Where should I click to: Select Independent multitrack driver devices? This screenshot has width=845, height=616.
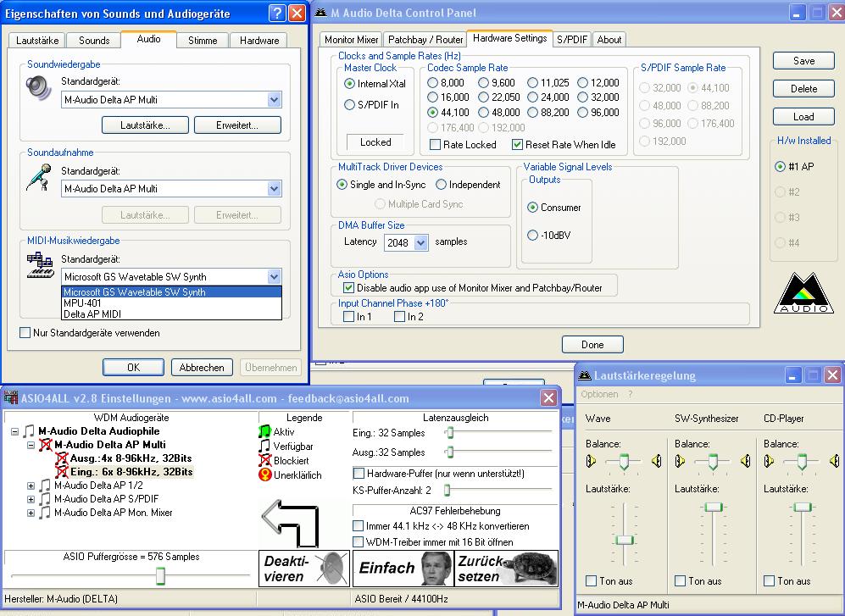click(441, 185)
